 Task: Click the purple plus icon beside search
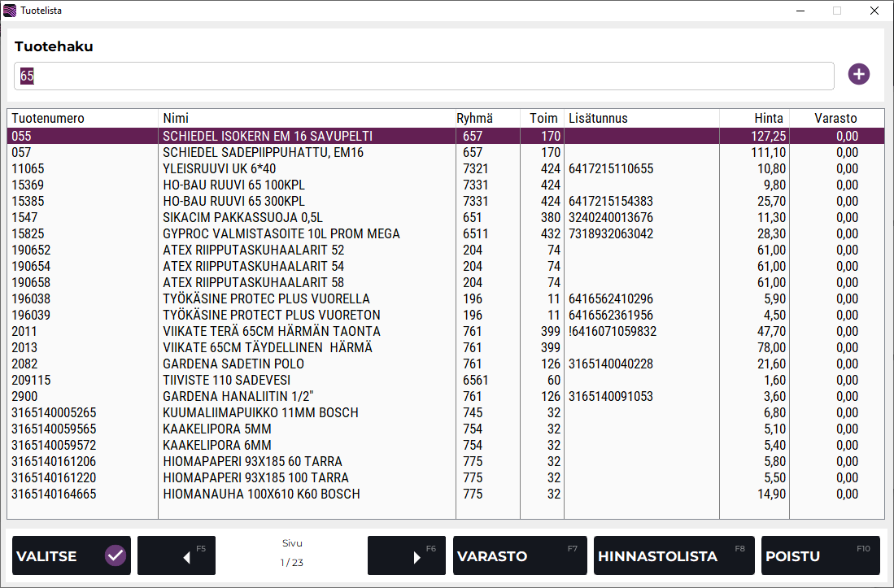click(859, 75)
